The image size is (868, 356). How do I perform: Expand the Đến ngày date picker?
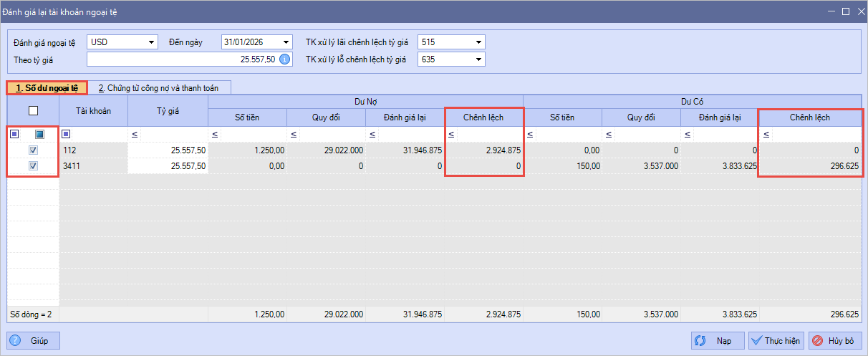tap(286, 42)
